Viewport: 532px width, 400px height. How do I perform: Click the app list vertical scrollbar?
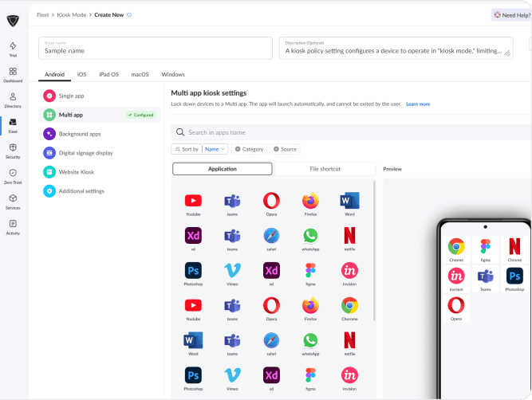[374, 250]
